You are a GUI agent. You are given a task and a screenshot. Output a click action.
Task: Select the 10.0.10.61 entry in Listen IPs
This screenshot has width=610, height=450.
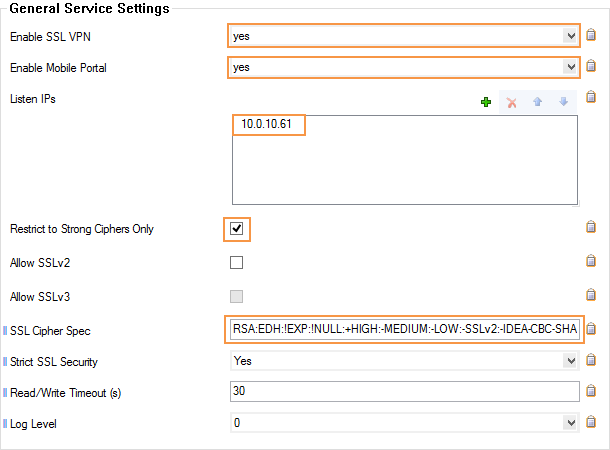[x=266, y=124]
